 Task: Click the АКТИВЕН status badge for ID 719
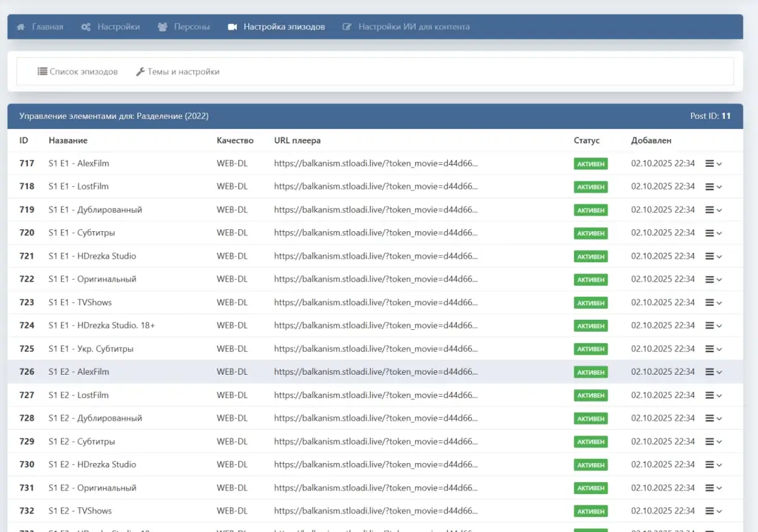tap(591, 210)
